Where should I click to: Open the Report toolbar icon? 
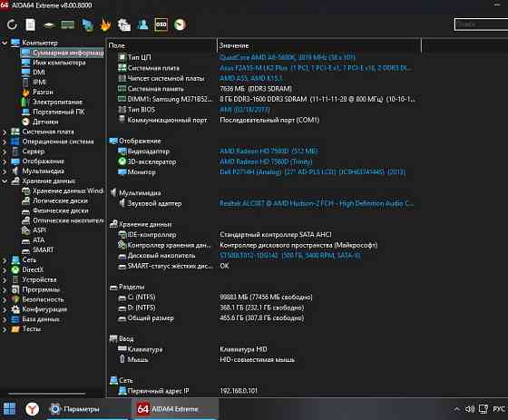31,24
